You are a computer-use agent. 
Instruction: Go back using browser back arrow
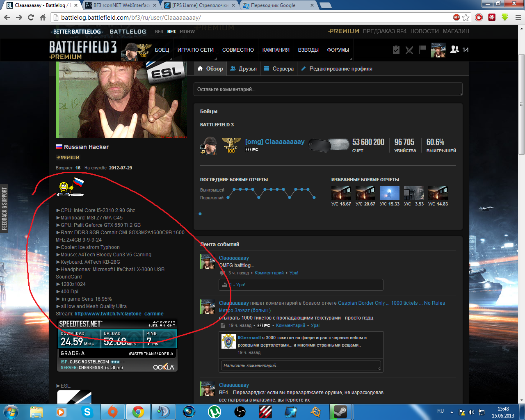(7, 18)
